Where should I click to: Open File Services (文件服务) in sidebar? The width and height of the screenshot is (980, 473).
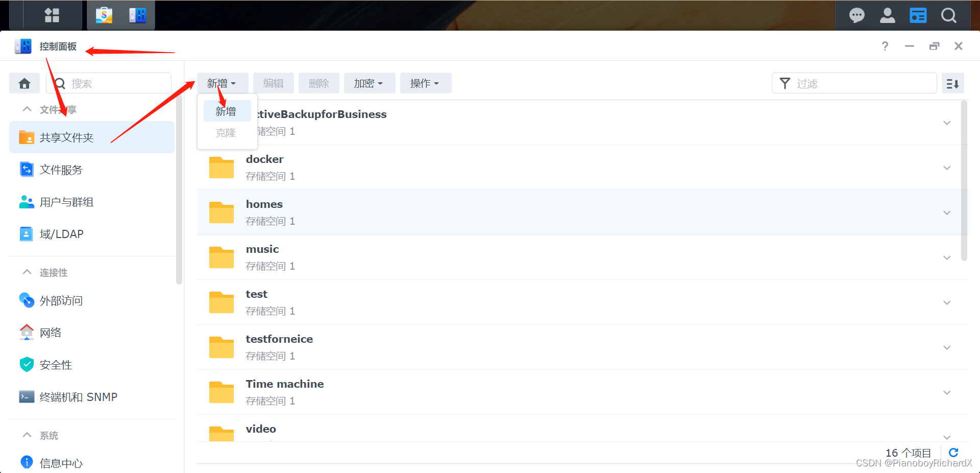pos(92,170)
